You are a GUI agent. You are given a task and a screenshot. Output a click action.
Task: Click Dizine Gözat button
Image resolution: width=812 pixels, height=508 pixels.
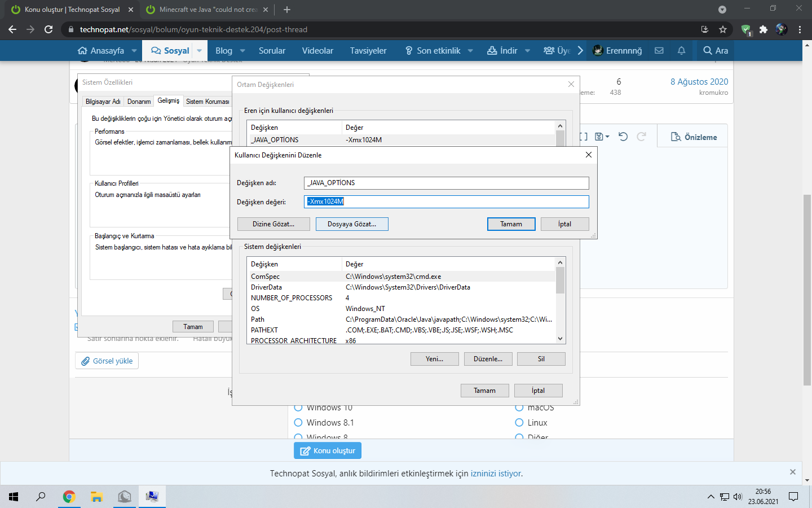click(273, 224)
